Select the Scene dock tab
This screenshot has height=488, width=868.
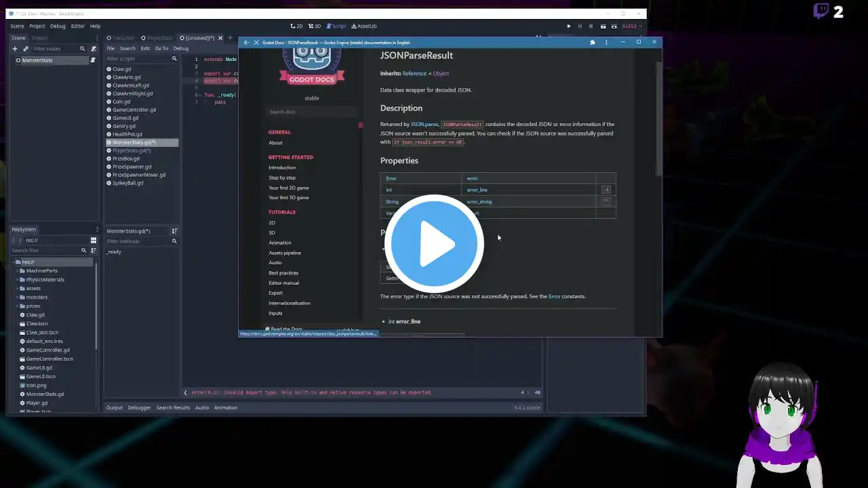click(18, 38)
